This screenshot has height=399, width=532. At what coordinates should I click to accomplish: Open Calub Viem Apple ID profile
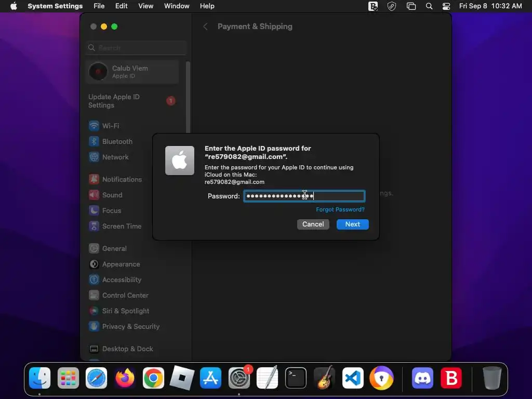tap(132, 72)
